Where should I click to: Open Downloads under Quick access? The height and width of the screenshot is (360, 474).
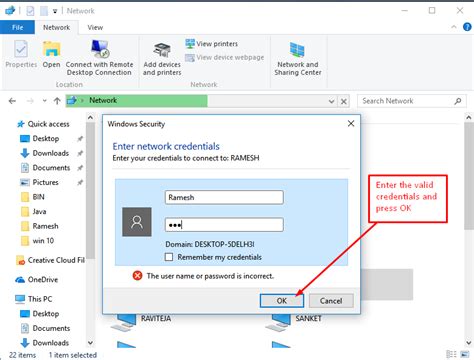(x=45, y=153)
